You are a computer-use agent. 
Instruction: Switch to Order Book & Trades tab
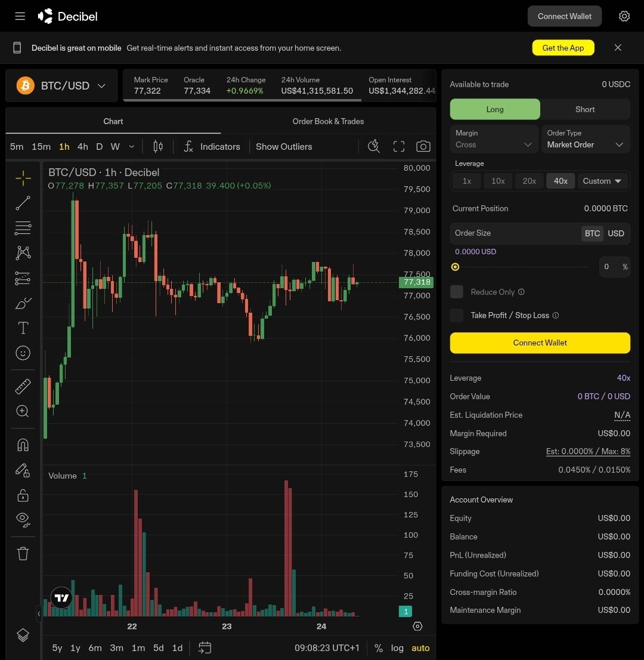click(328, 121)
